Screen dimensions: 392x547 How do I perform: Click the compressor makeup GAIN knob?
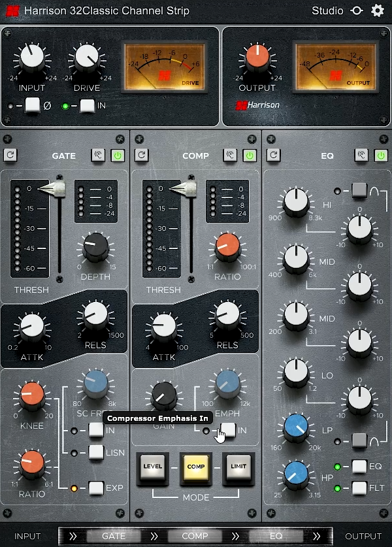164,395
